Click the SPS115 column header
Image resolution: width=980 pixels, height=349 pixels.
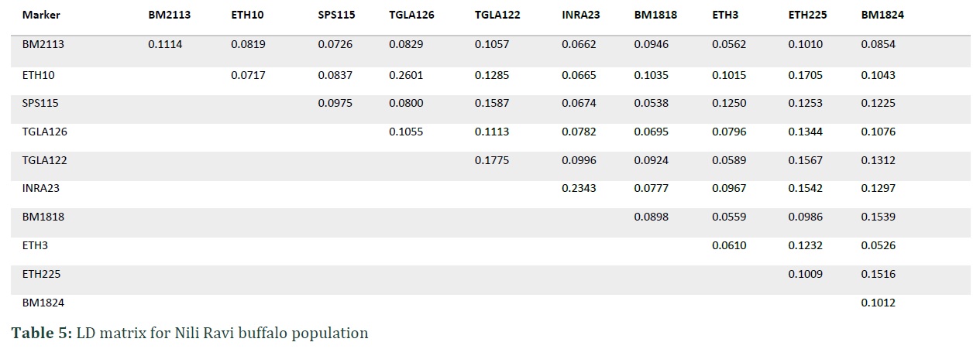pyautogui.click(x=337, y=15)
